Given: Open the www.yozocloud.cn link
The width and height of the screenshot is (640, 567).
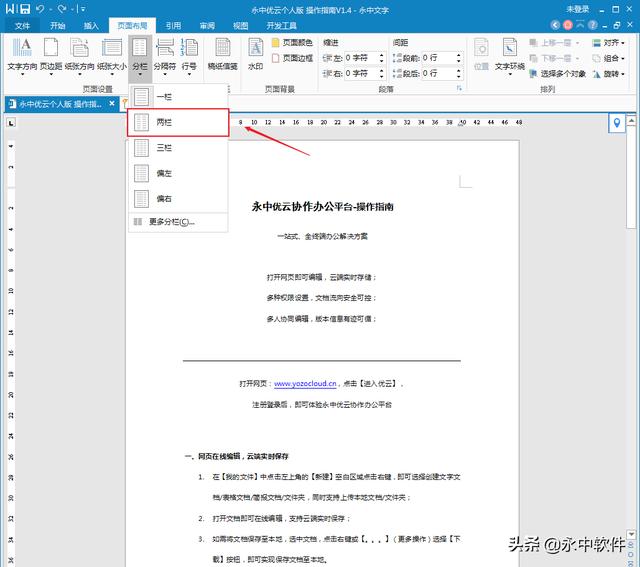Looking at the screenshot, I should [x=305, y=384].
